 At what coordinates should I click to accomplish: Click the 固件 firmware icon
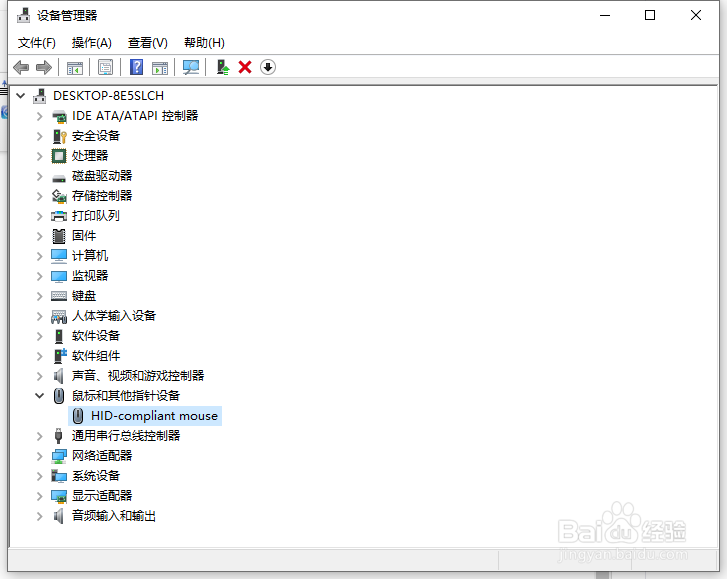(59, 236)
